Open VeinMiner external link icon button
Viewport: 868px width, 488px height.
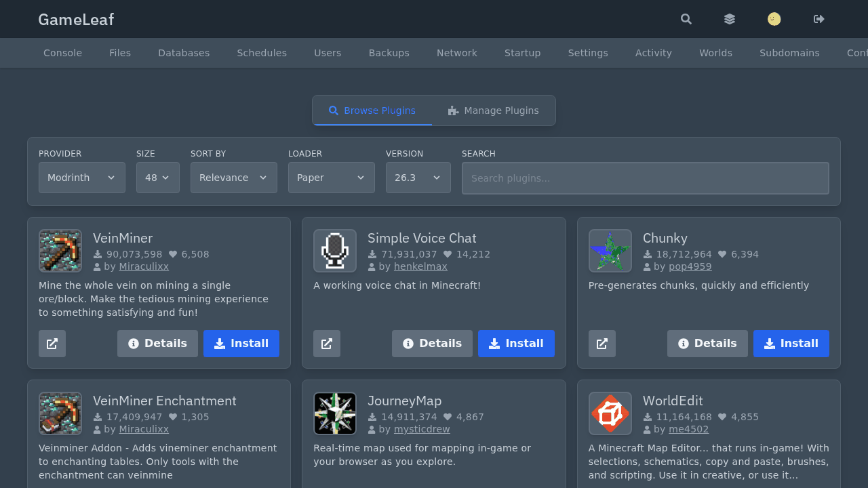pyautogui.click(x=52, y=344)
